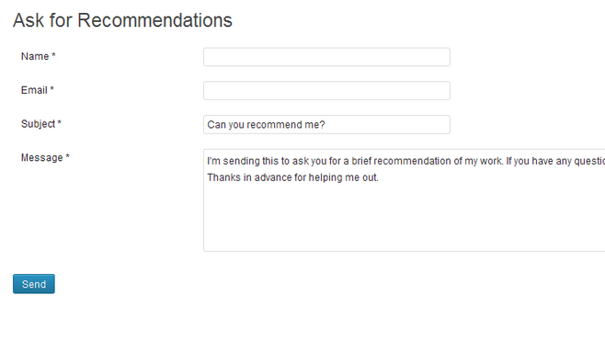
Task: Click the required asterisk beside Email
Action: [x=51, y=89]
